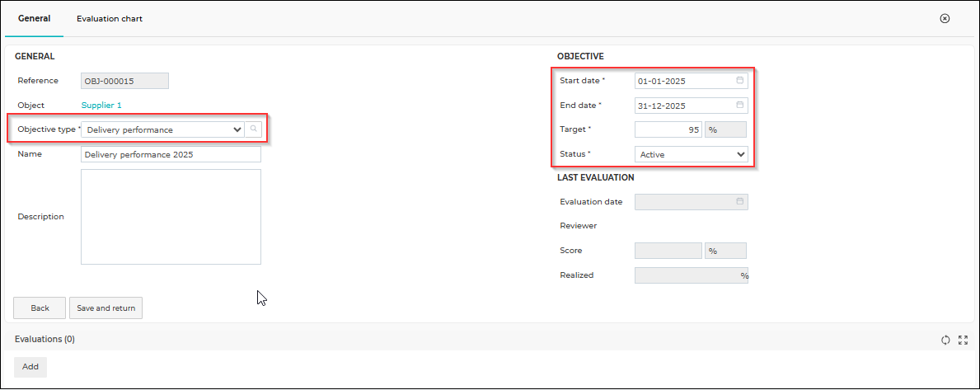
Task: Open the Start date calendar picker icon
Action: tap(740, 81)
